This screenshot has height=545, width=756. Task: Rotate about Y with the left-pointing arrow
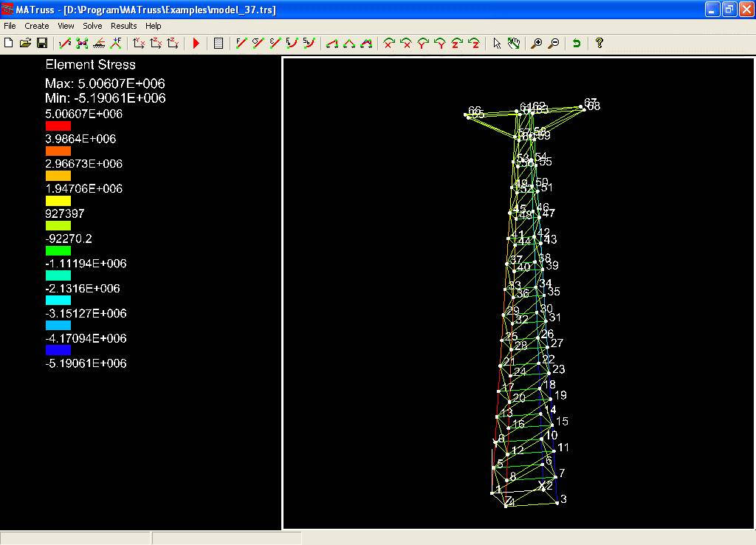[440, 44]
